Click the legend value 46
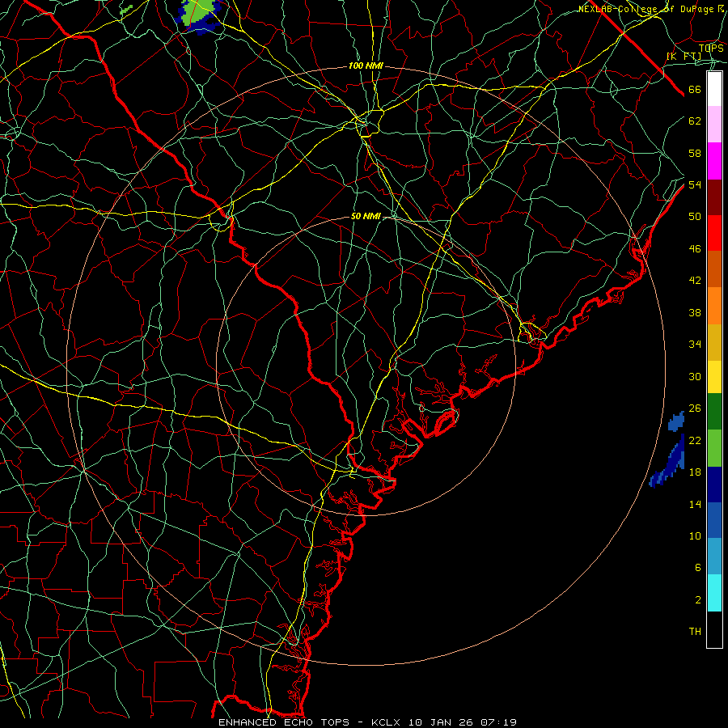Image resolution: width=728 pixels, height=728 pixels. click(x=695, y=249)
